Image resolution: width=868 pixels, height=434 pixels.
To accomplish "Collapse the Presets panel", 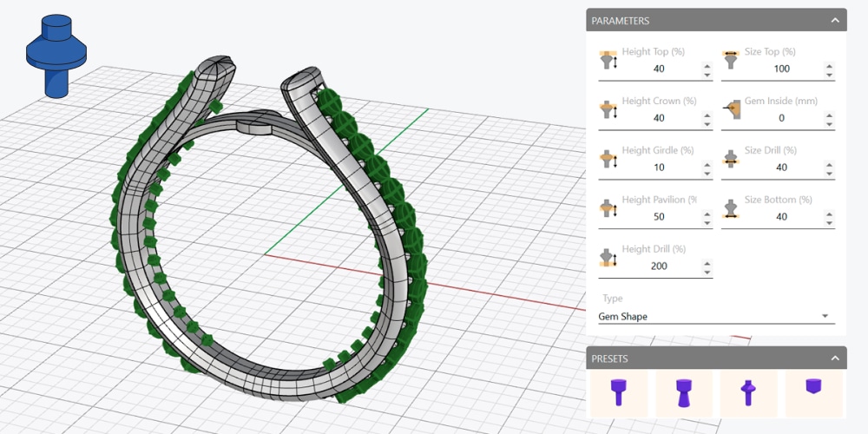I will [x=834, y=358].
